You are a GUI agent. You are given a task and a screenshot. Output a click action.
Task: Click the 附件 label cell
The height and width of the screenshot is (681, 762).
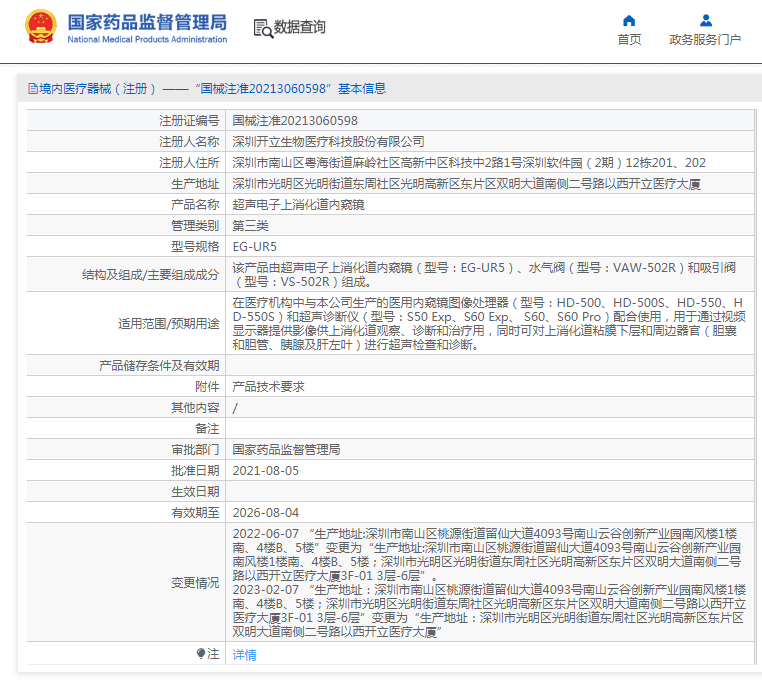click(207, 386)
